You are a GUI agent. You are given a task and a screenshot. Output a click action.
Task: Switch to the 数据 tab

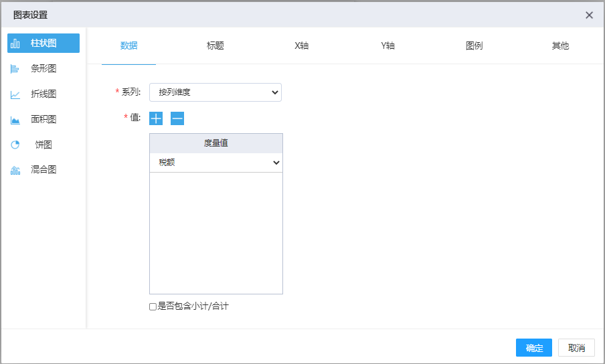point(128,46)
